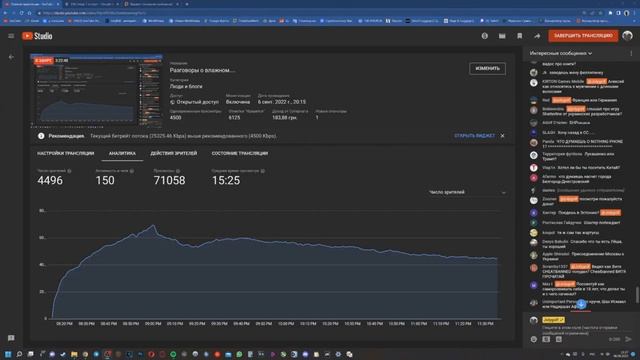Open the chat panel three-dot menu

point(631,53)
